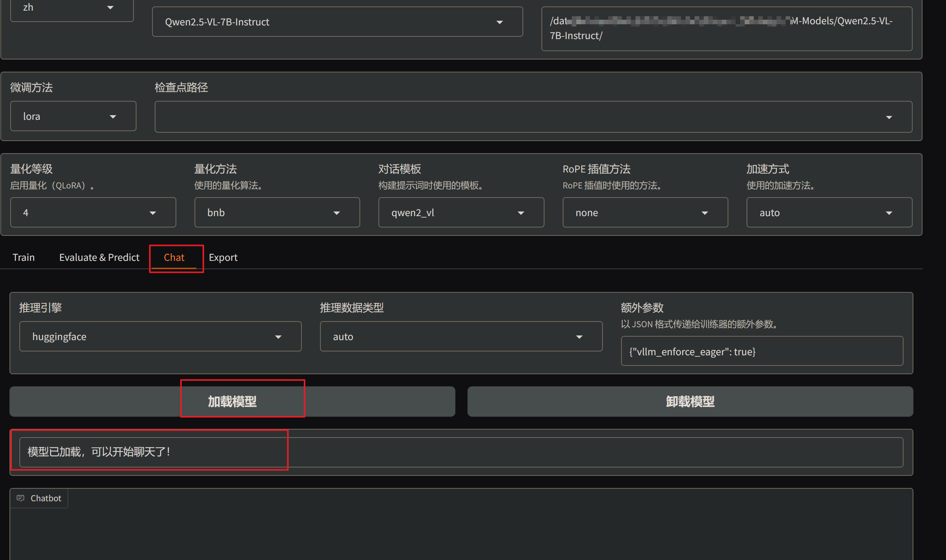946x560 pixels.
Task: Click the extra arguments JSON input field
Action: [761, 351]
